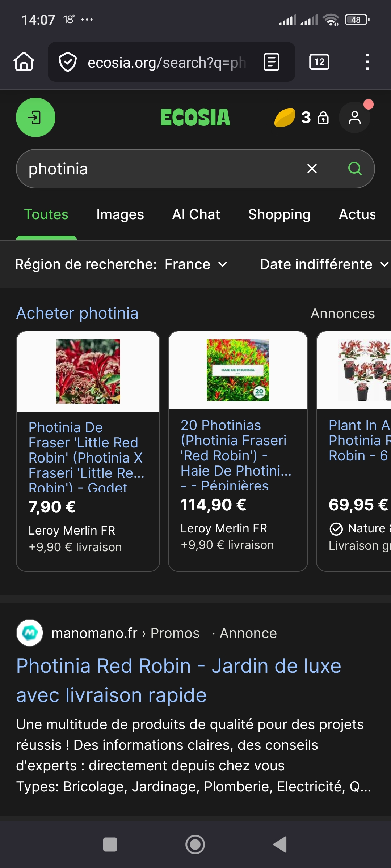Tap the Little Red Robin product thumbnail
Image resolution: width=391 pixels, height=868 pixels.
pyautogui.click(x=88, y=371)
